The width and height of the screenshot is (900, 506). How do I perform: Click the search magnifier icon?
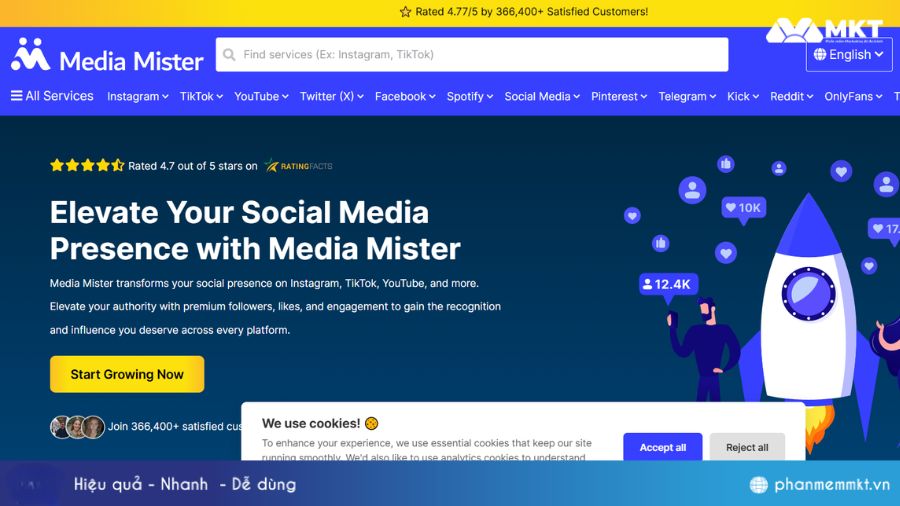[229, 55]
